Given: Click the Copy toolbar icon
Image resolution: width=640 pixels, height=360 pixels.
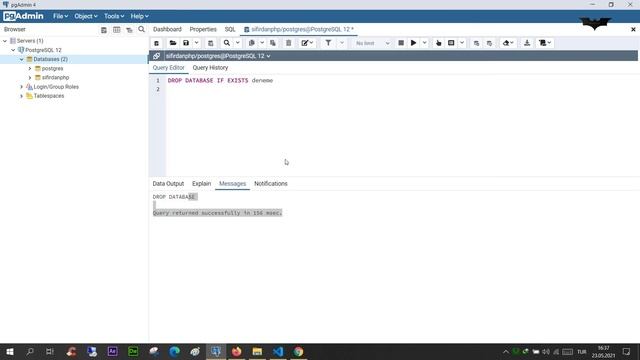Looking at the screenshot, I should 252,43.
